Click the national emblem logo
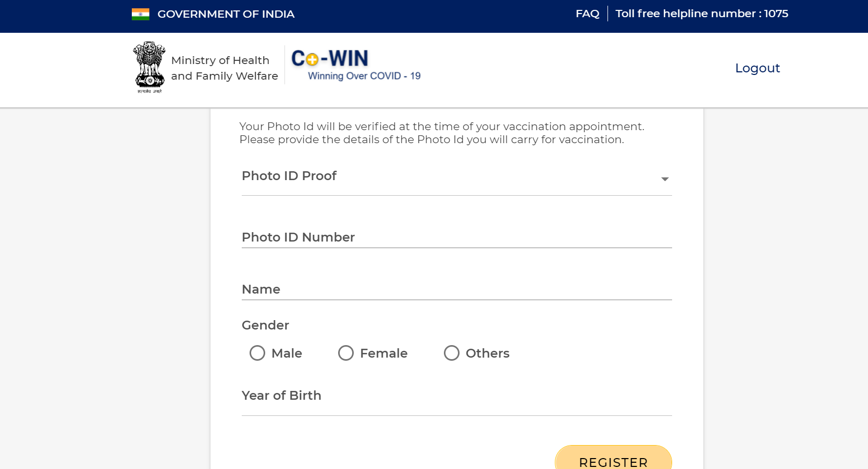The height and width of the screenshot is (469, 868). click(x=150, y=68)
